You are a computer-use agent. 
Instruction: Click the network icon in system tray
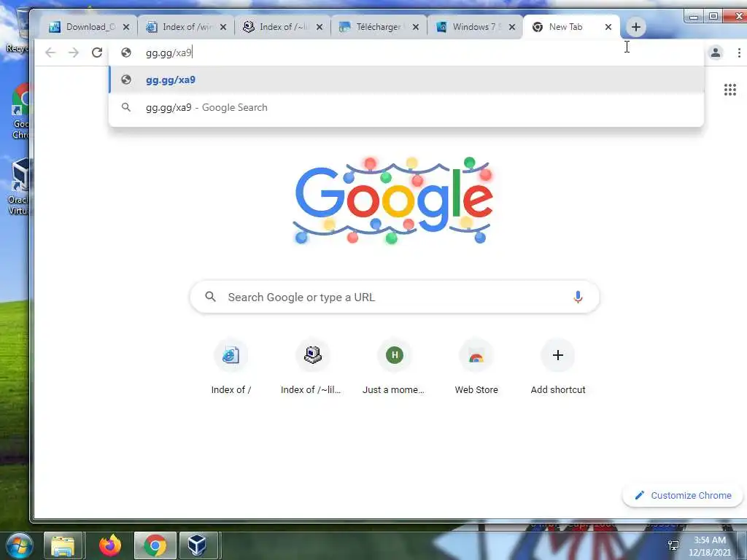(x=673, y=545)
